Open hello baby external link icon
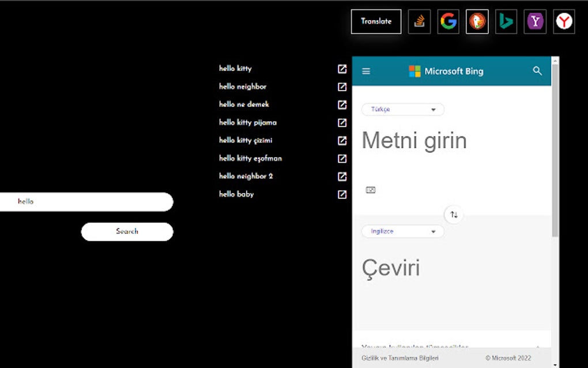Image resolution: width=588 pixels, height=368 pixels. (x=342, y=194)
